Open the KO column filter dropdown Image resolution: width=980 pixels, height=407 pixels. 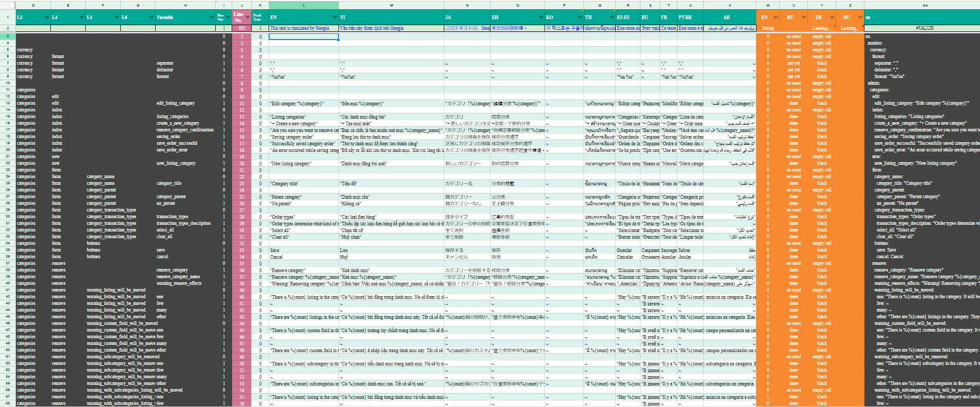[x=580, y=17]
